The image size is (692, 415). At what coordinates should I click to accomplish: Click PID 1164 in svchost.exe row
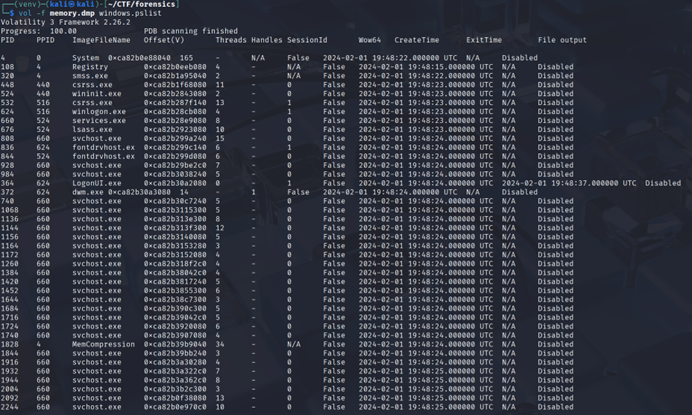tap(10, 246)
